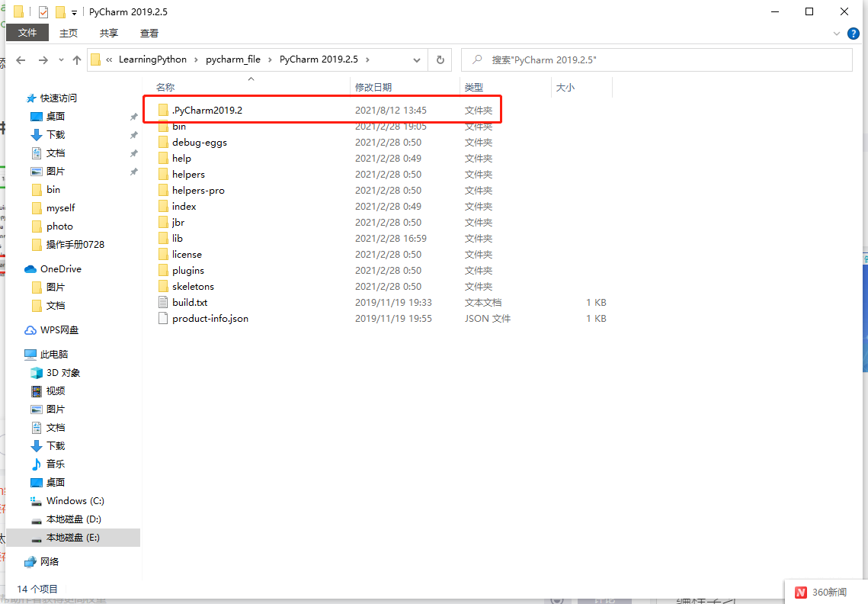Click the JSON 文件 type cell
The image size is (868, 604).
click(x=487, y=319)
